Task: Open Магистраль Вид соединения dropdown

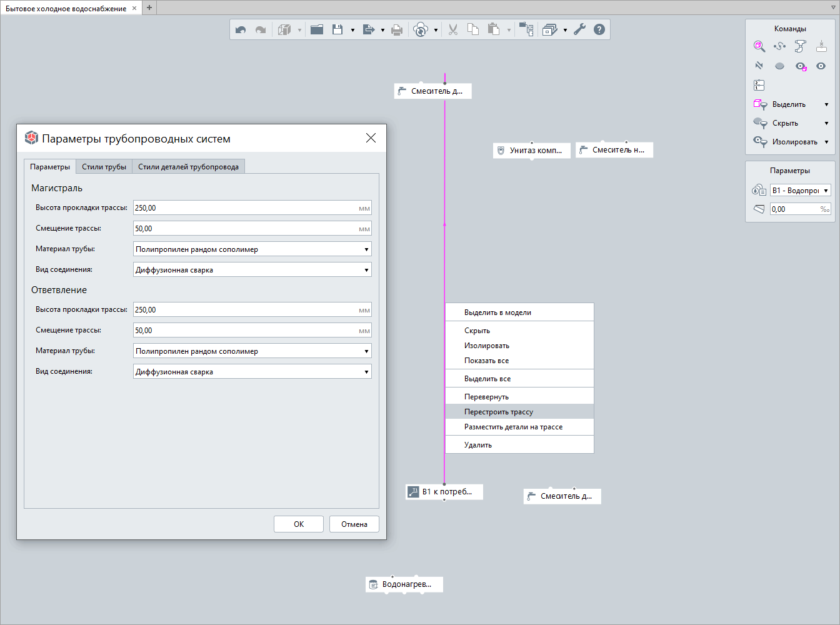Action: tap(252, 269)
